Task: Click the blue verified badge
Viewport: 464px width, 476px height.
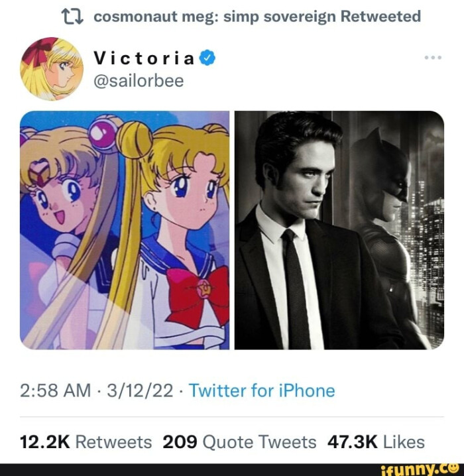Action: click(207, 58)
